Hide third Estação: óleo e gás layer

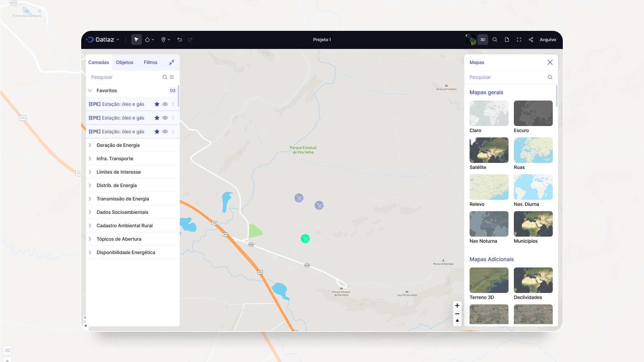coord(165,132)
